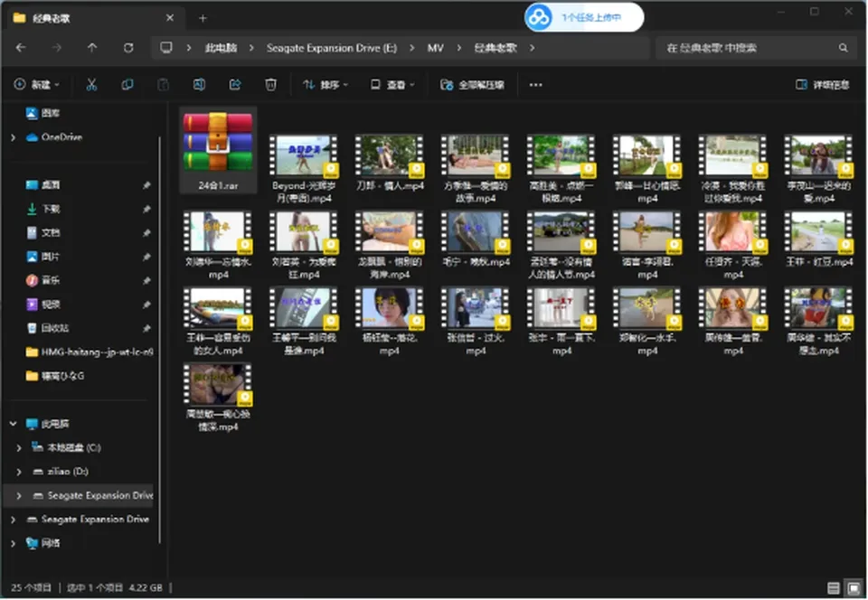The height and width of the screenshot is (600, 868).
Task: Collapse the 此电脑 tree node
Action: coord(14,424)
